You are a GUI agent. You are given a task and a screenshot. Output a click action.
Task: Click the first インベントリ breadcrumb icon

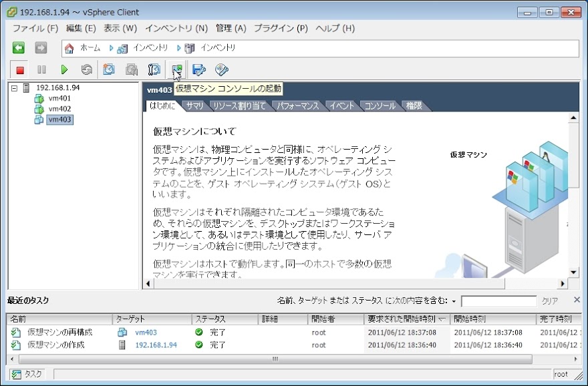pyautogui.click(x=122, y=48)
